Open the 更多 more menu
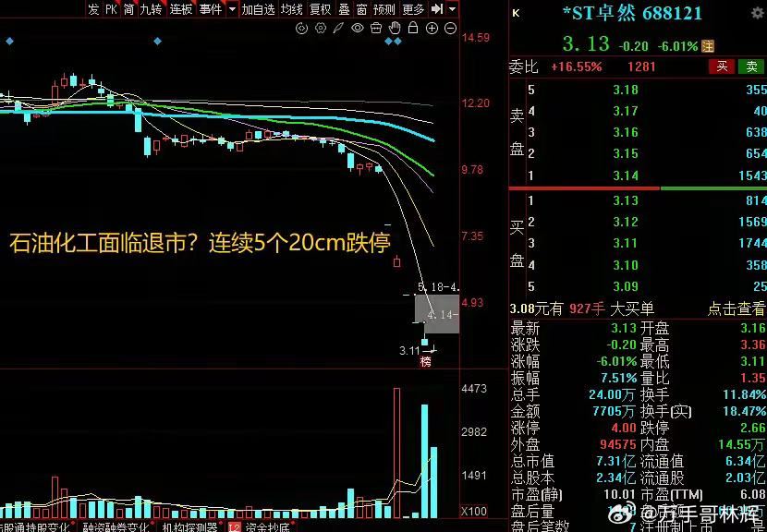The width and height of the screenshot is (767, 532). [413, 9]
